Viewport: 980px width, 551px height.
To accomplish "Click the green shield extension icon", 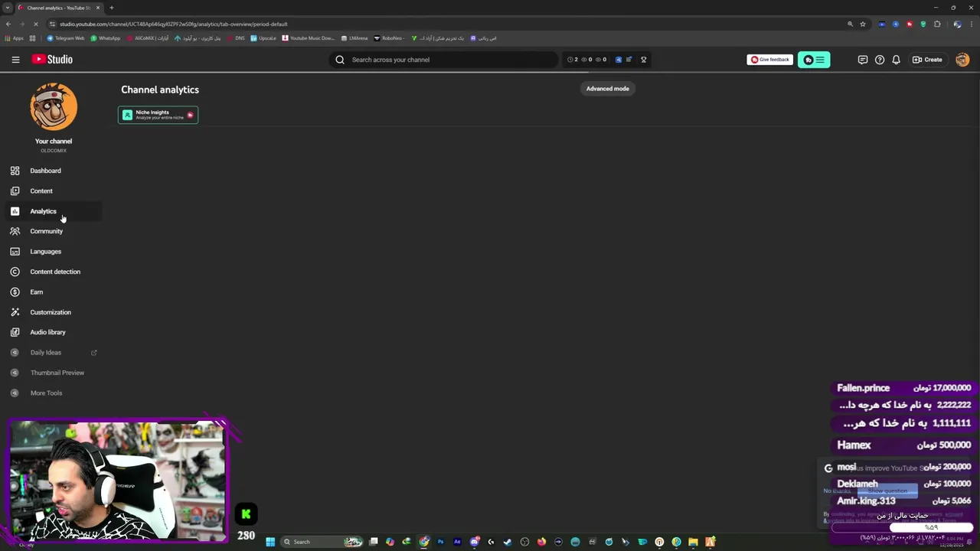I will pyautogui.click(x=923, y=24).
